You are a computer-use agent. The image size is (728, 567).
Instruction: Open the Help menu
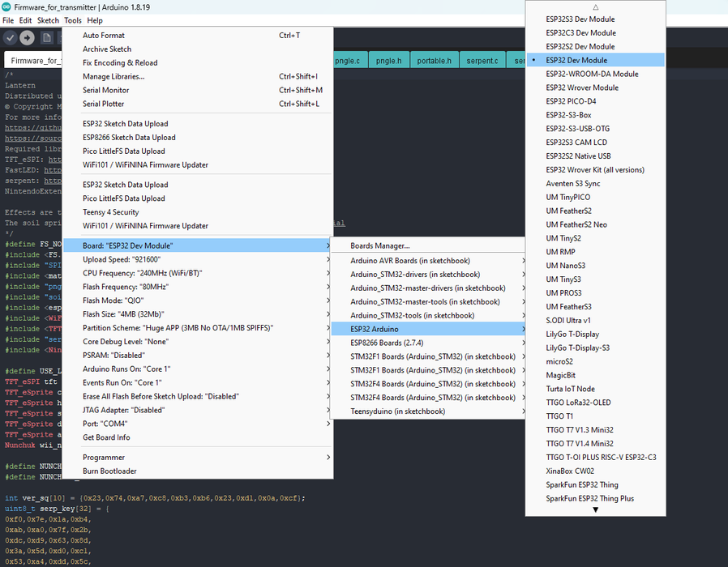click(x=95, y=20)
